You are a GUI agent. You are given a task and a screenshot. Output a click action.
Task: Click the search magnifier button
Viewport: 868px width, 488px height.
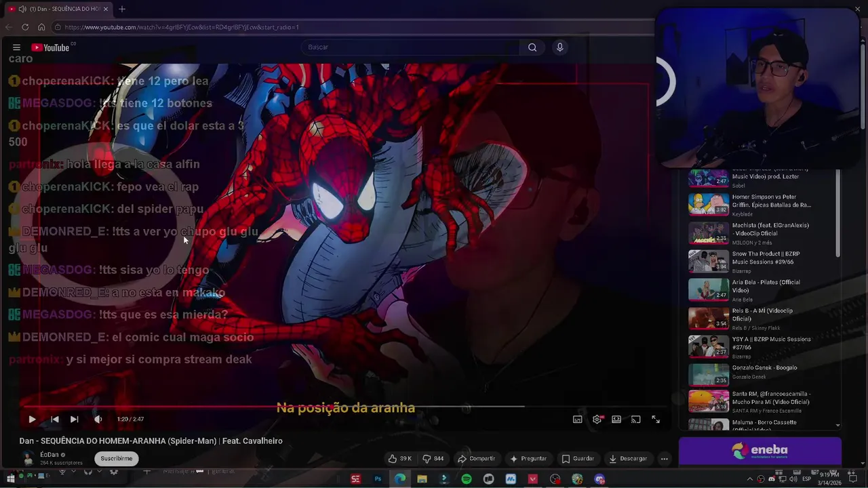[x=532, y=47]
